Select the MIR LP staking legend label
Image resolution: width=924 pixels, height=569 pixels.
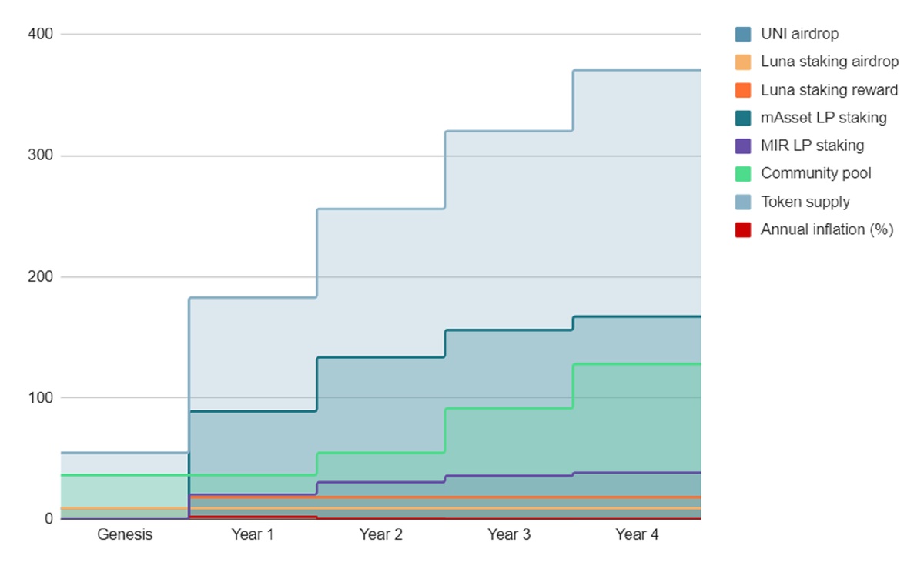pos(812,146)
